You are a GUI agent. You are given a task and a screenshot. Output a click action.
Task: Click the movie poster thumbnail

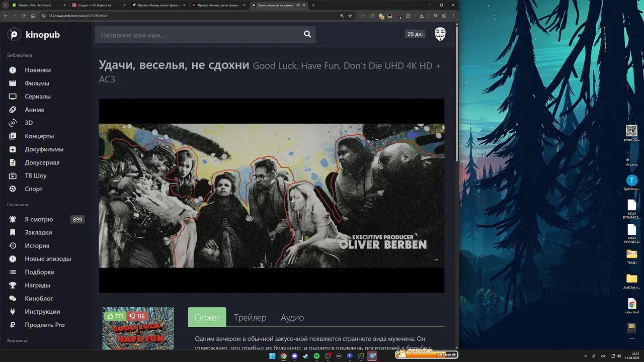(x=138, y=329)
